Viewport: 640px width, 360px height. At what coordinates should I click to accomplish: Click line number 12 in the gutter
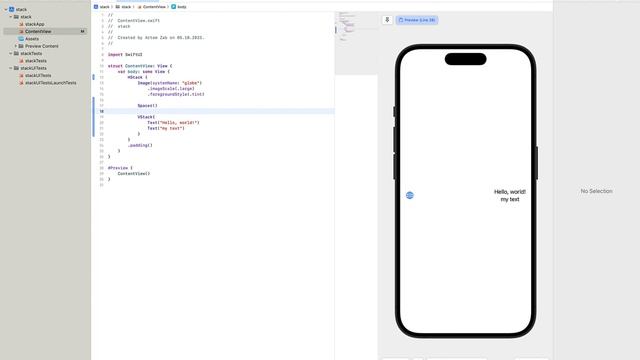click(102, 77)
